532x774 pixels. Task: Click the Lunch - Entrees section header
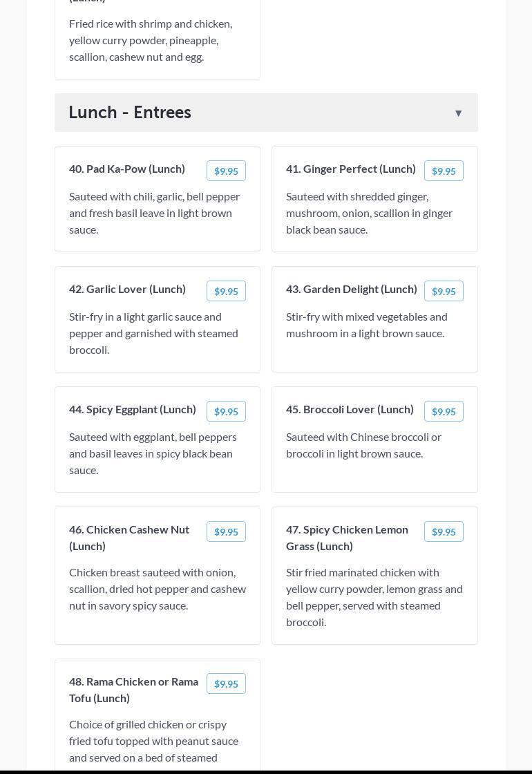tap(130, 113)
